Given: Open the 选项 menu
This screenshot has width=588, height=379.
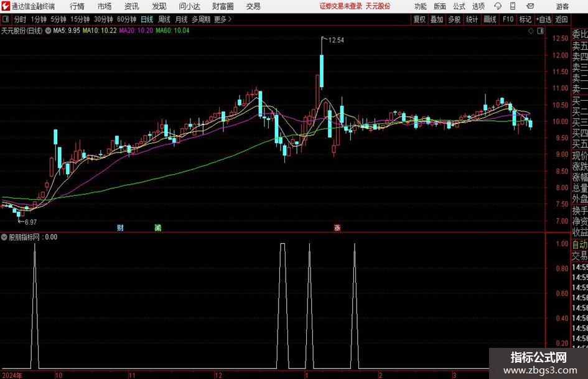Looking at the screenshot, I should [x=478, y=6].
